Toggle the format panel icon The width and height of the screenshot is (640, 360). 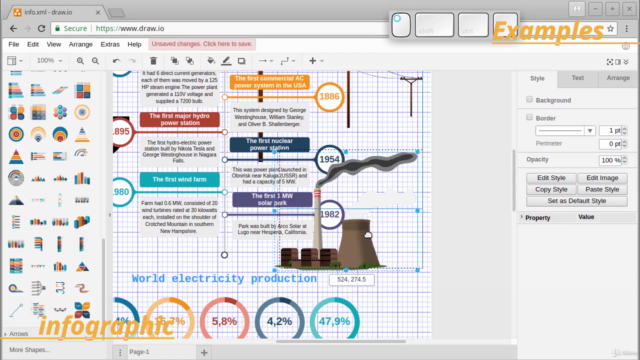click(x=618, y=62)
